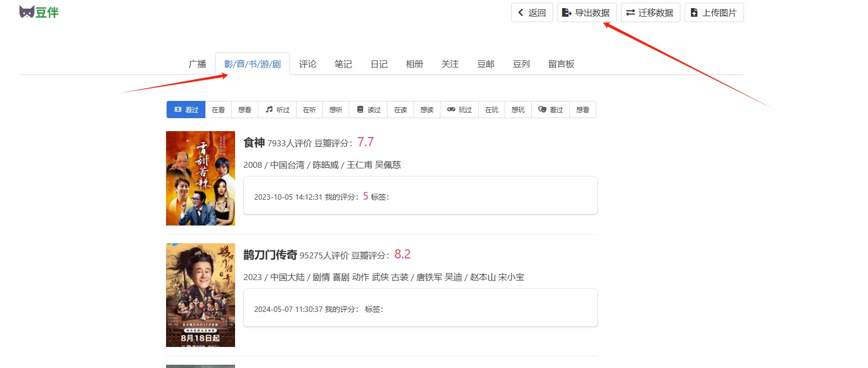Select the music-note 听过 filter

(278, 110)
